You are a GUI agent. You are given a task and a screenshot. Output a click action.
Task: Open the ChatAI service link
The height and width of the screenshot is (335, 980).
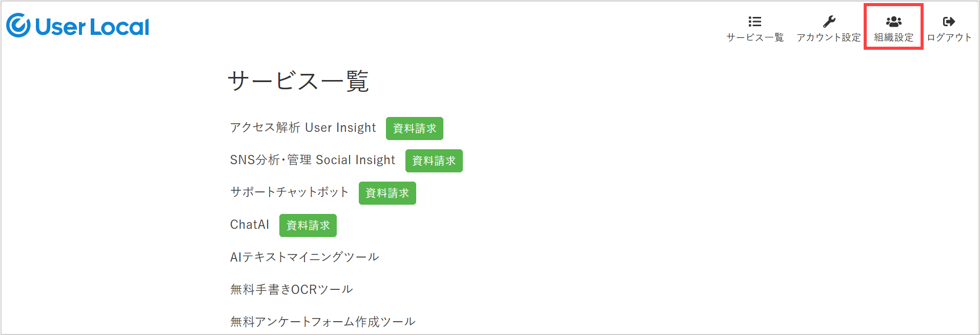coord(250,225)
